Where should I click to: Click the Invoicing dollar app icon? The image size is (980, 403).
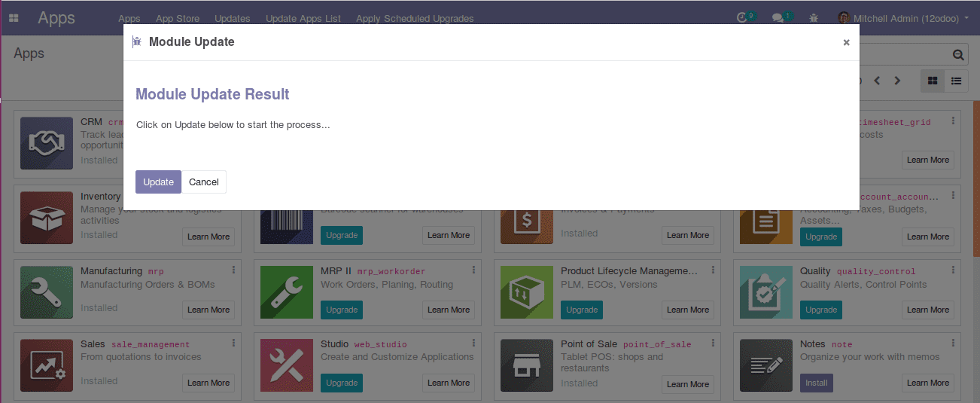pos(527,227)
